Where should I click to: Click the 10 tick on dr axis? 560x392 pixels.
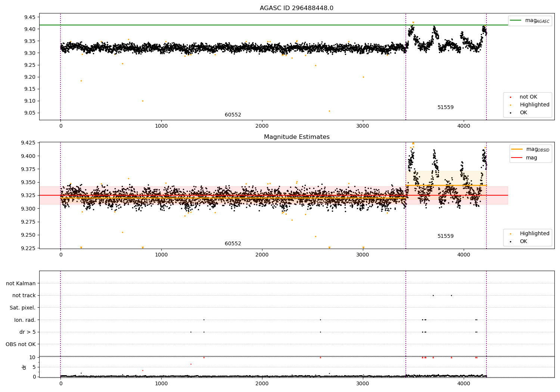(x=32, y=357)
